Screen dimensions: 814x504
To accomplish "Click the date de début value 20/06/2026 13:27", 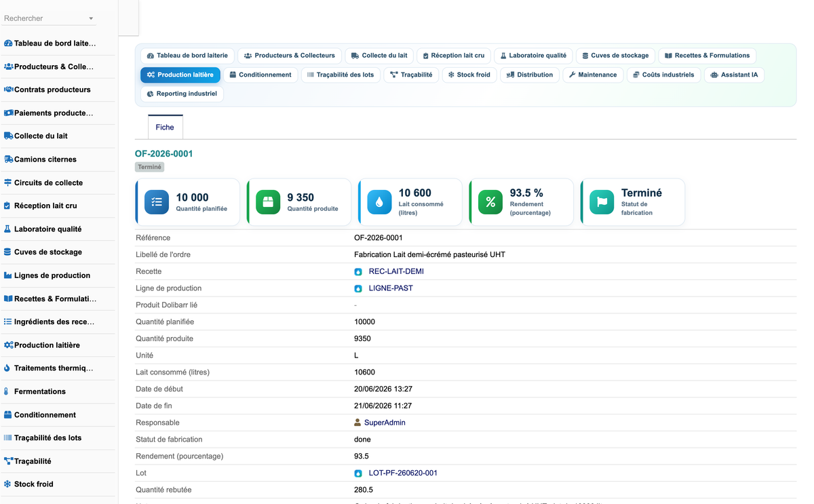I will [x=383, y=389].
